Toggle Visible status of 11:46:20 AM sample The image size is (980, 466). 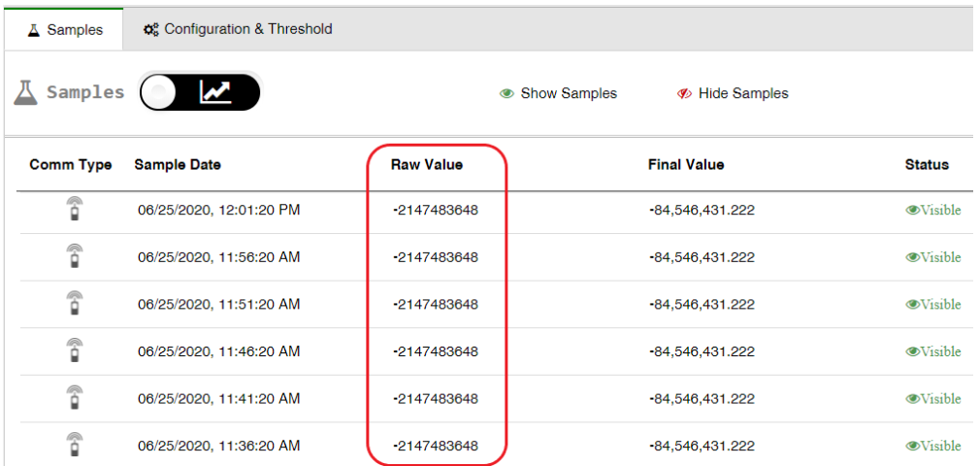[933, 351]
